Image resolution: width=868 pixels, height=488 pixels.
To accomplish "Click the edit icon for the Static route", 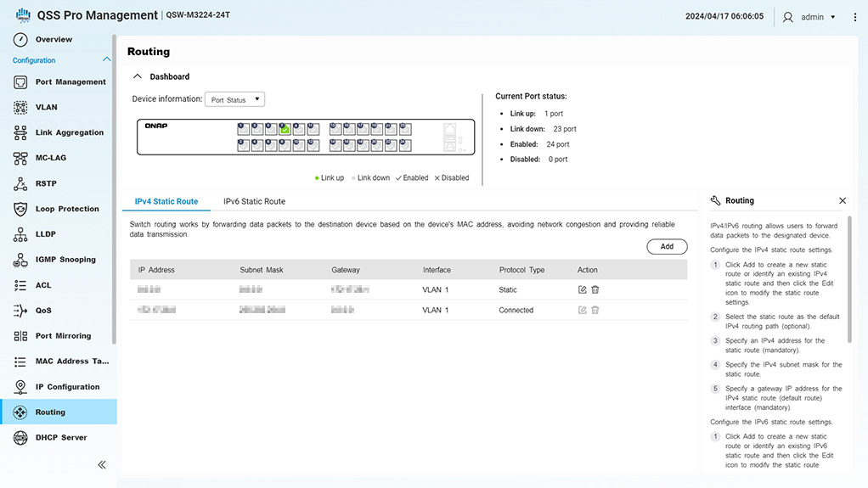I will pyautogui.click(x=582, y=289).
